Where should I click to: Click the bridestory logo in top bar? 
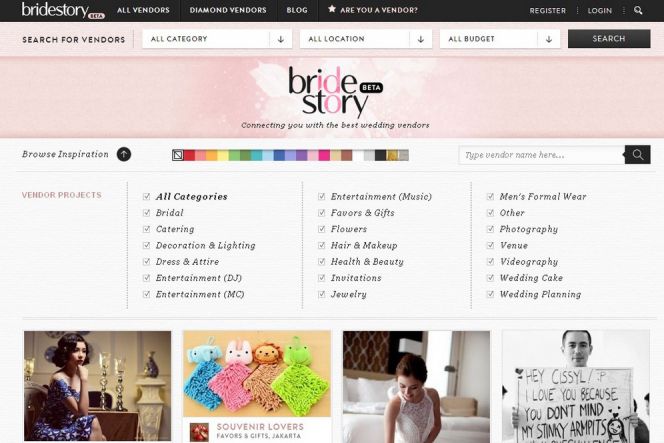(63, 10)
